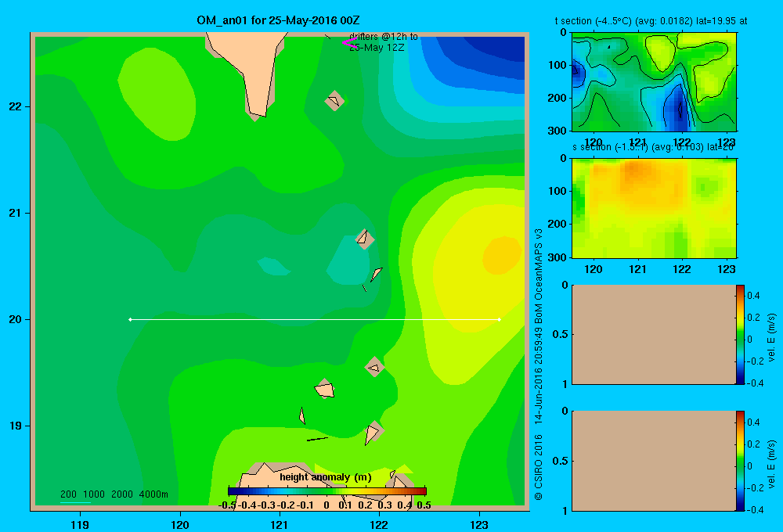Click the CSIRO BoM OceanMAPS copyright text
This screenshot has height=532, width=783.
[x=539, y=365]
